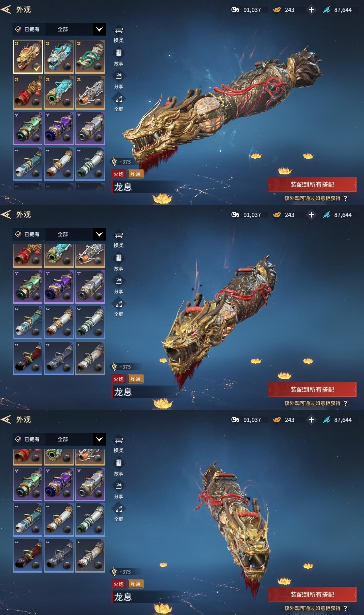Click 装配到所有搭配 button in top screenshot

click(312, 184)
